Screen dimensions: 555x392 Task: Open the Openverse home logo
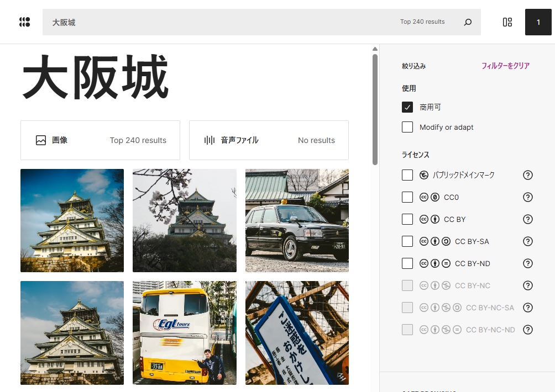24,22
